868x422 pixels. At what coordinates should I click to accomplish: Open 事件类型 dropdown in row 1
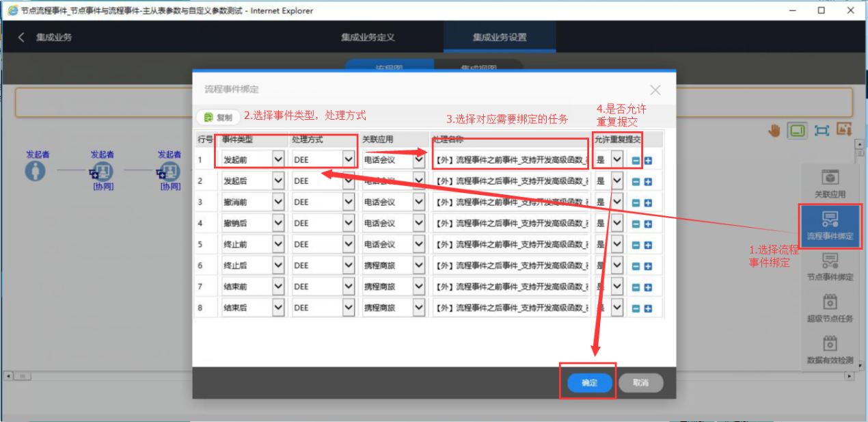(277, 160)
